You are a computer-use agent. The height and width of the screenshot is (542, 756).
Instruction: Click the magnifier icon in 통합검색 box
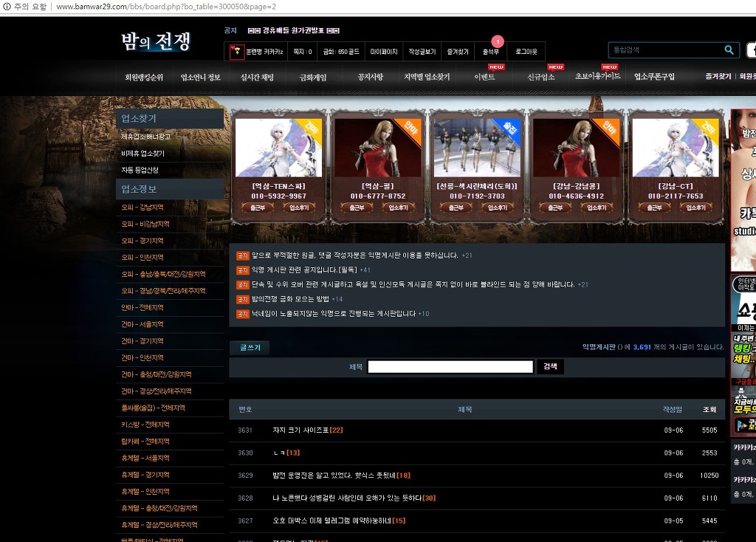coord(729,49)
